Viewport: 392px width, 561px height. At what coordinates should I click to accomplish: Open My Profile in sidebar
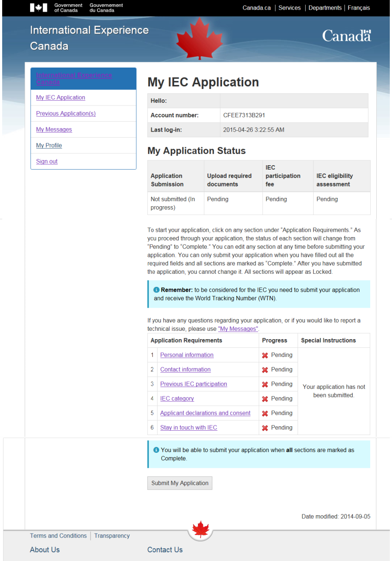click(x=49, y=146)
